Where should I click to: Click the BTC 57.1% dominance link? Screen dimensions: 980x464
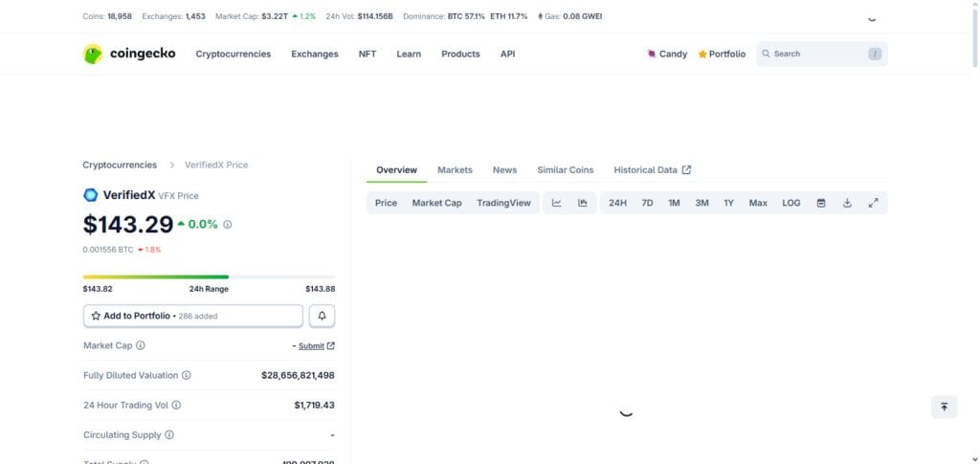click(x=466, y=16)
